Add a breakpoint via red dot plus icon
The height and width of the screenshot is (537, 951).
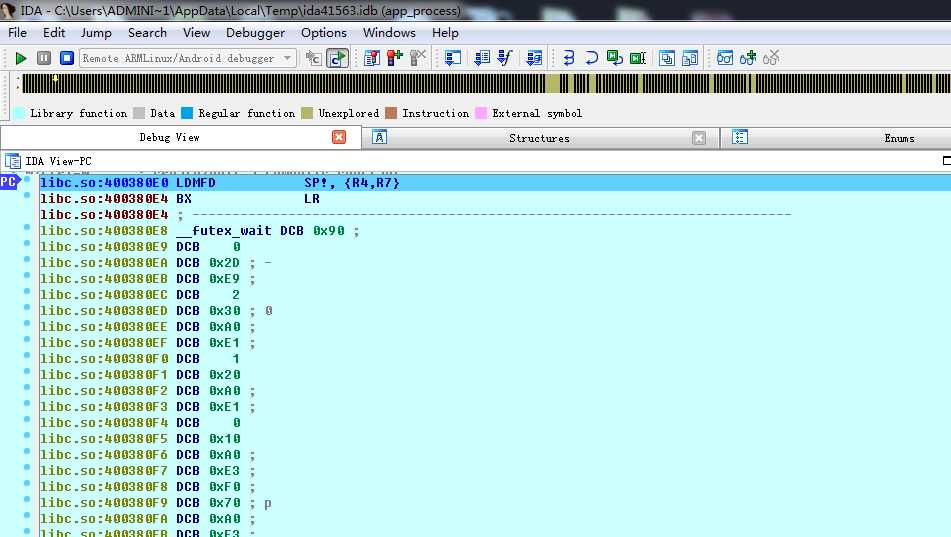click(395, 58)
